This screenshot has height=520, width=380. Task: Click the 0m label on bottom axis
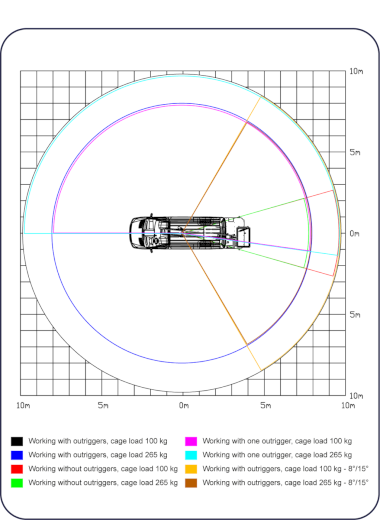click(x=184, y=406)
